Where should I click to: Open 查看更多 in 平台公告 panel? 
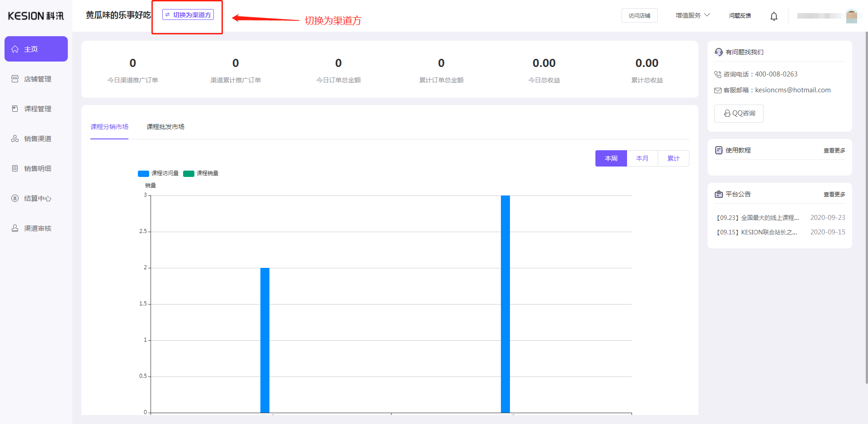coord(834,194)
